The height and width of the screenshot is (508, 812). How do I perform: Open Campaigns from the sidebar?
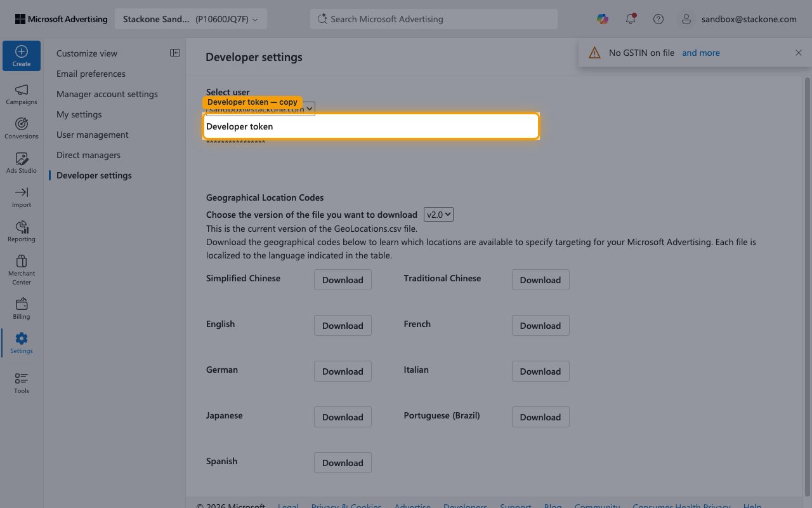[22, 94]
